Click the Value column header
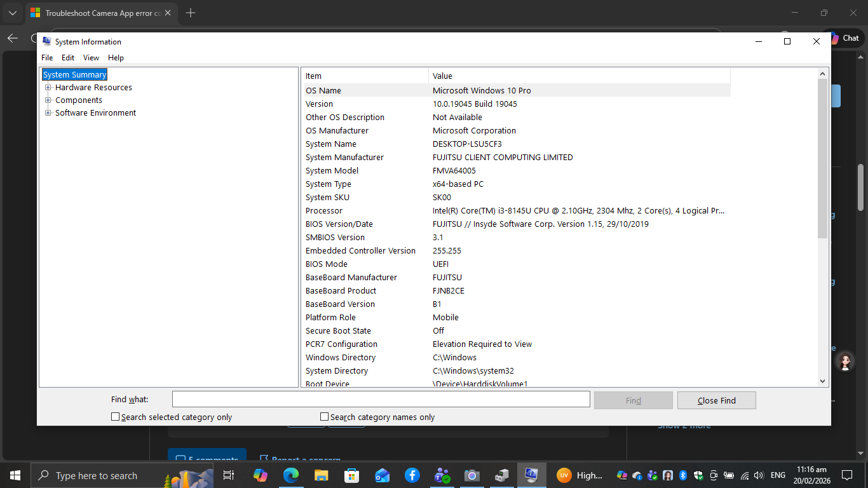The width and height of the screenshot is (868, 488). click(x=580, y=76)
